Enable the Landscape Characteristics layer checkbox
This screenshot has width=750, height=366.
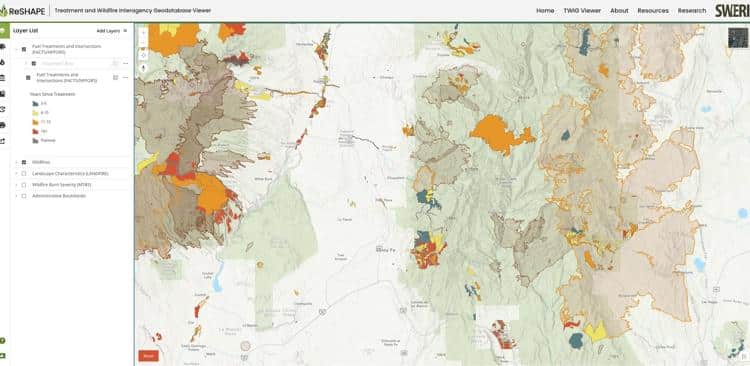tap(24, 174)
